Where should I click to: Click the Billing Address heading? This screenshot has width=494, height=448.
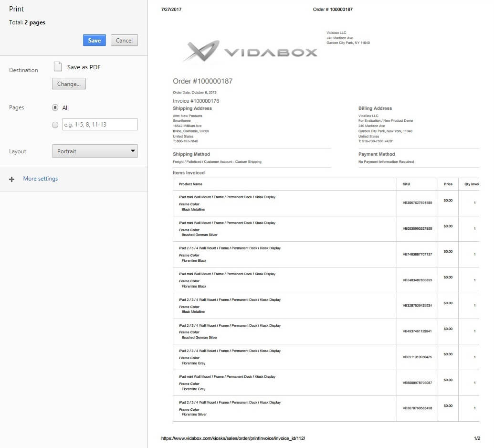pyautogui.click(x=375, y=108)
